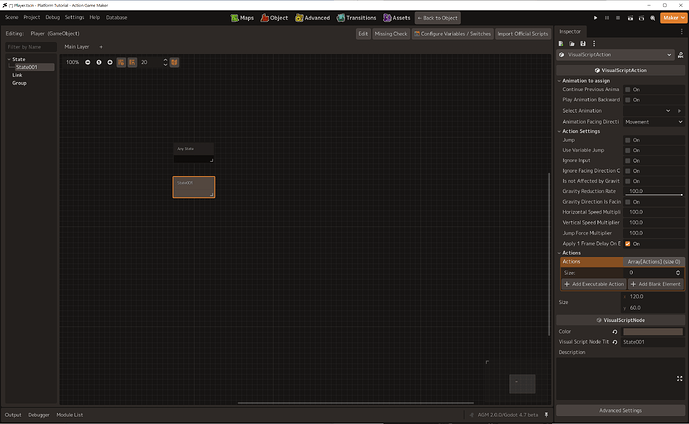Open the Object editor
This screenshot has height=424, width=689.
point(274,18)
